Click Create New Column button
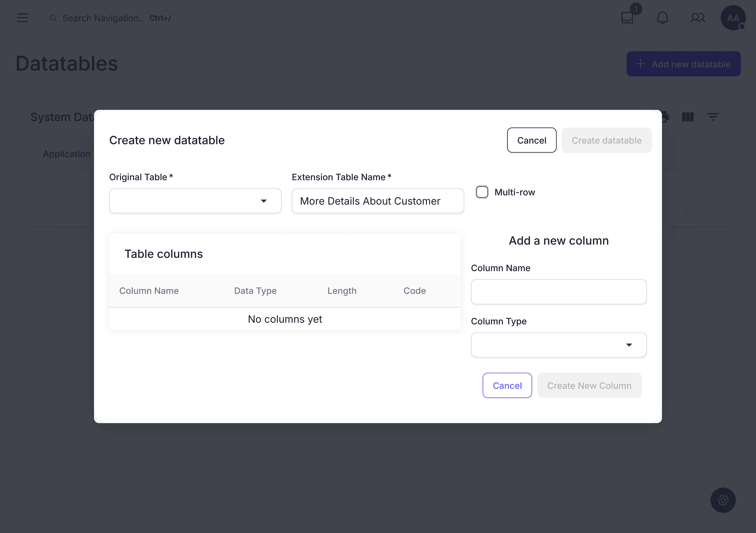The height and width of the screenshot is (533, 756). point(589,385)
